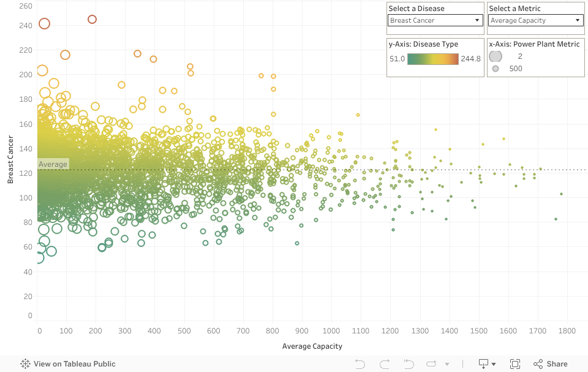Click the Tableau logo icon
The image size is (588, 372).
click(25, 364)
